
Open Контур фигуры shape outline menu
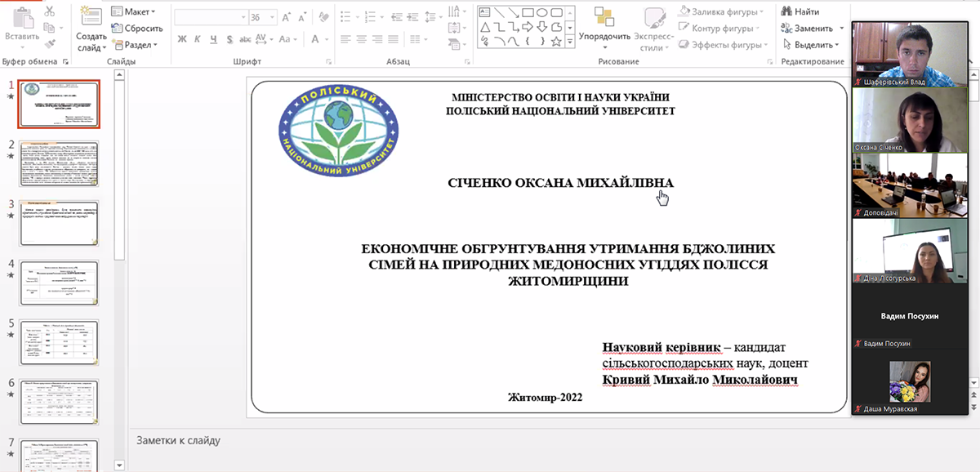click(x=717, y=29)
